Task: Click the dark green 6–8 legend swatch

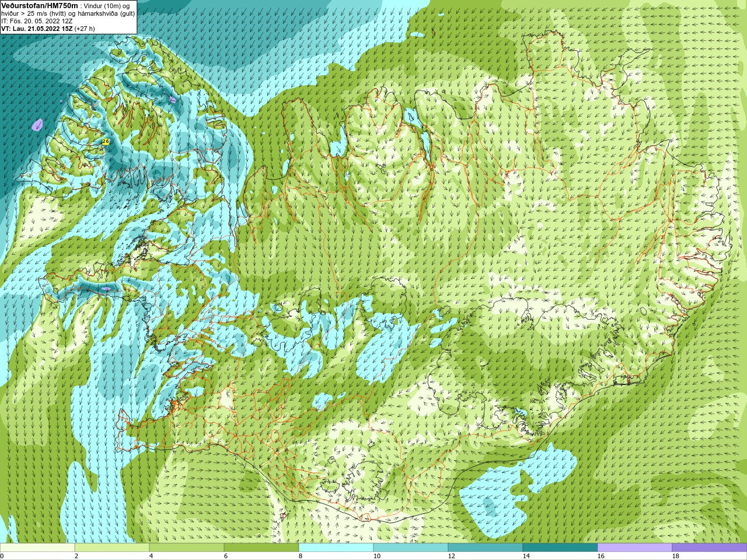Action: 261,548
